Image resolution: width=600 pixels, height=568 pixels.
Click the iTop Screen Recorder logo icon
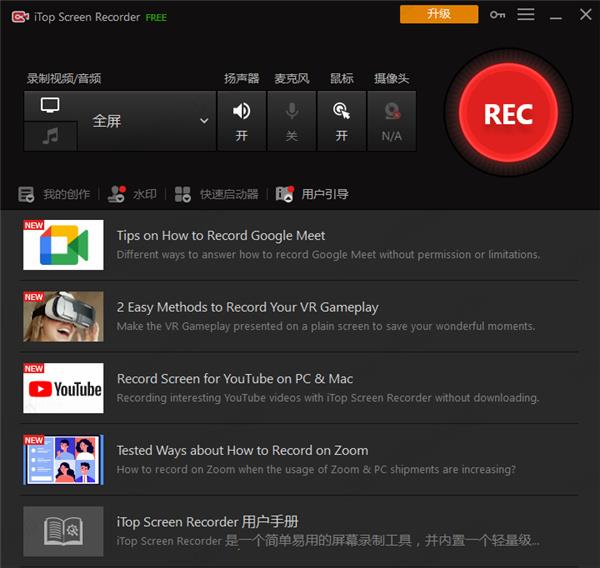coord(20,17)
